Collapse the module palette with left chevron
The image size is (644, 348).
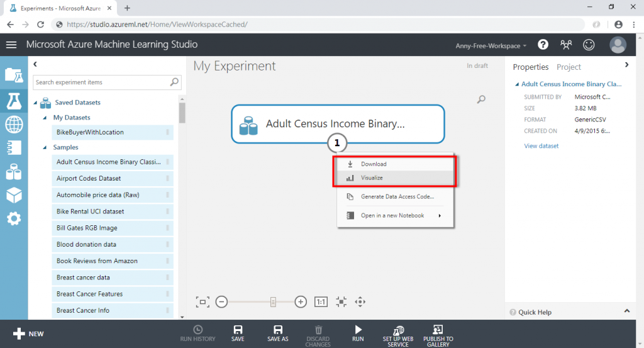pos(35,64)
